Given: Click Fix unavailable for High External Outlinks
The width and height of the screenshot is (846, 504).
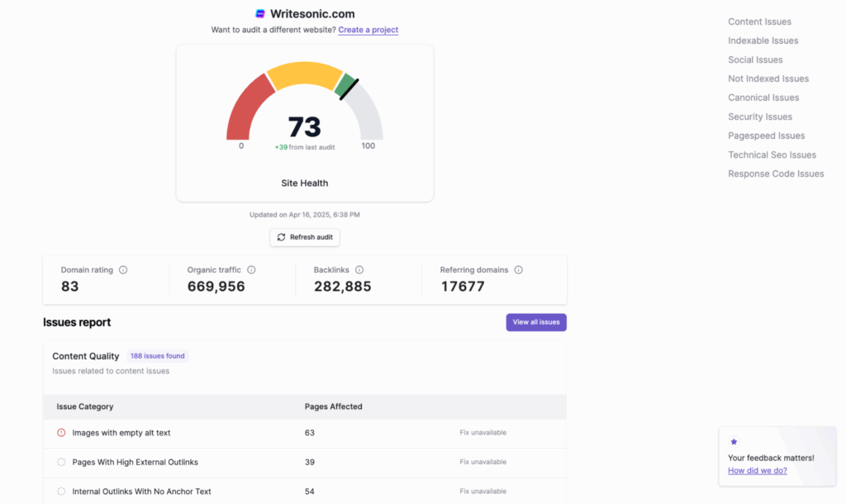Looking at the screenshot, I should click(x=482, y=462).
